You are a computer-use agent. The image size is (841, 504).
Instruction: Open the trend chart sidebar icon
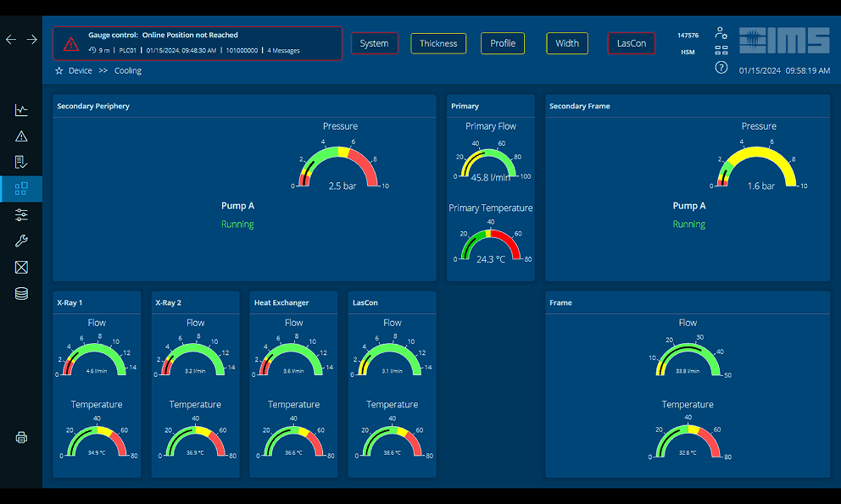click(21, 110)
